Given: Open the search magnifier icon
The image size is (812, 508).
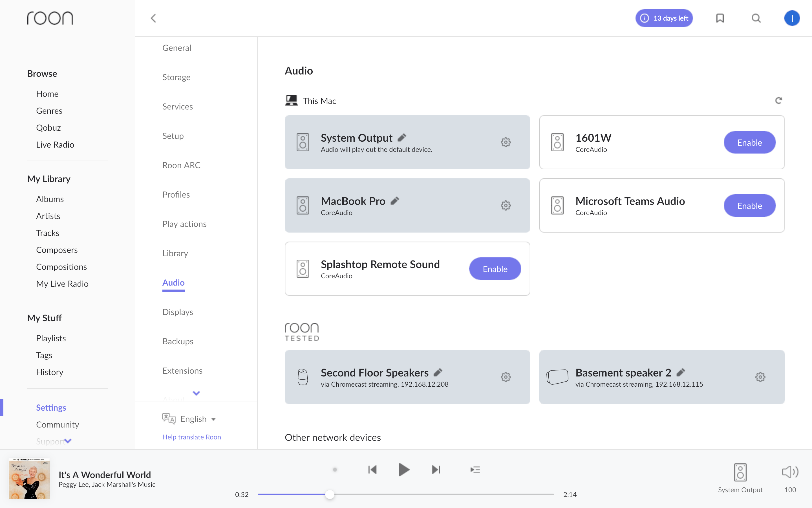Looking at the screenshot, I should (756, 18).
